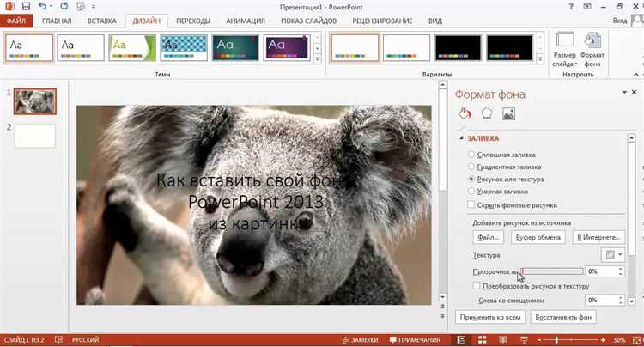Viewport: 644px width, 347px height.
Task: Open the Texture (Текстура) dropdown
Action: coord(613,255)
